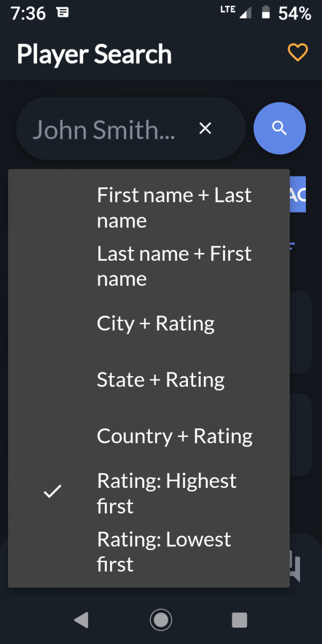322x644 pixels.
Task: Tap the Android recent apps square icon
Action: point(239,620)
